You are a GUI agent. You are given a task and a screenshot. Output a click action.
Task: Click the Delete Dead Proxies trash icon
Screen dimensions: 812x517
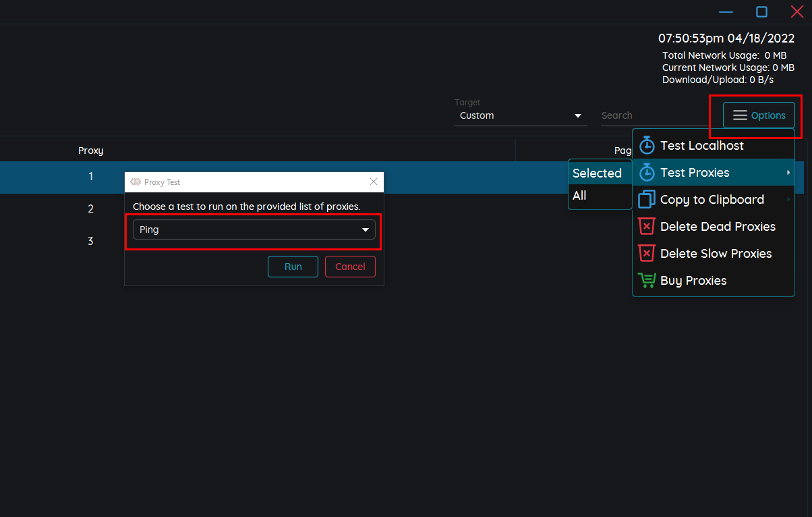pos(647,227)
